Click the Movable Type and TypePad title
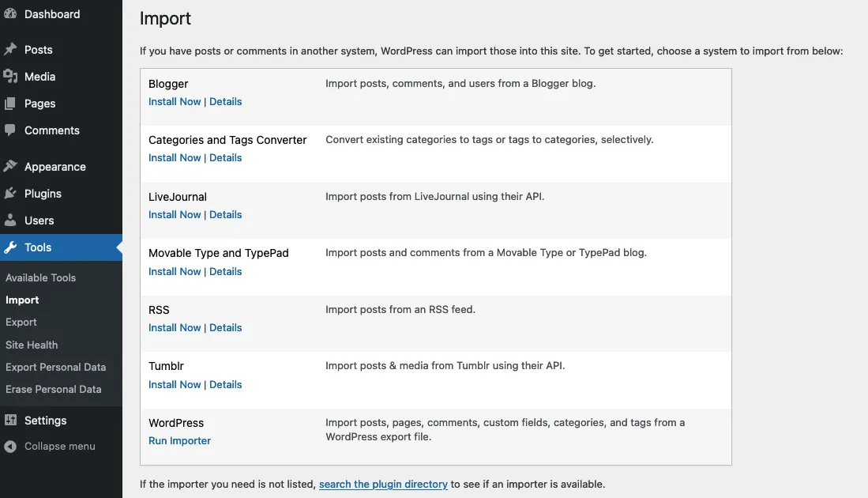Viewport: 868px width, 498px height. pos(219,253)
